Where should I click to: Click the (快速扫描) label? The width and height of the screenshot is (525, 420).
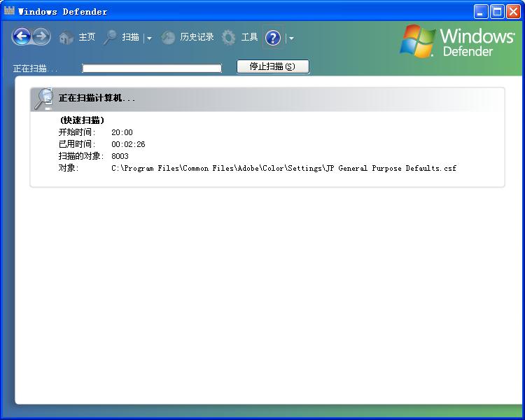pyautogui.click(x=83, y=120)
